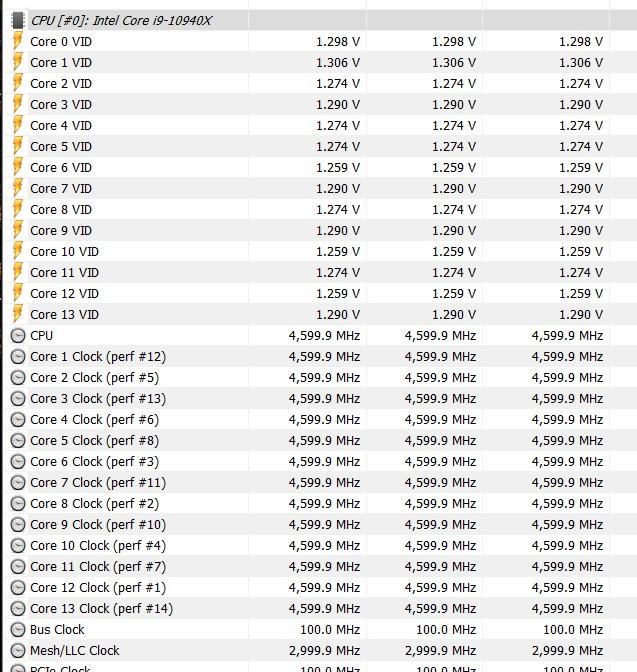
Task: Click Mesh/LLC Clock first-column 2,999.9 MHz value
Action: (325, 651)
